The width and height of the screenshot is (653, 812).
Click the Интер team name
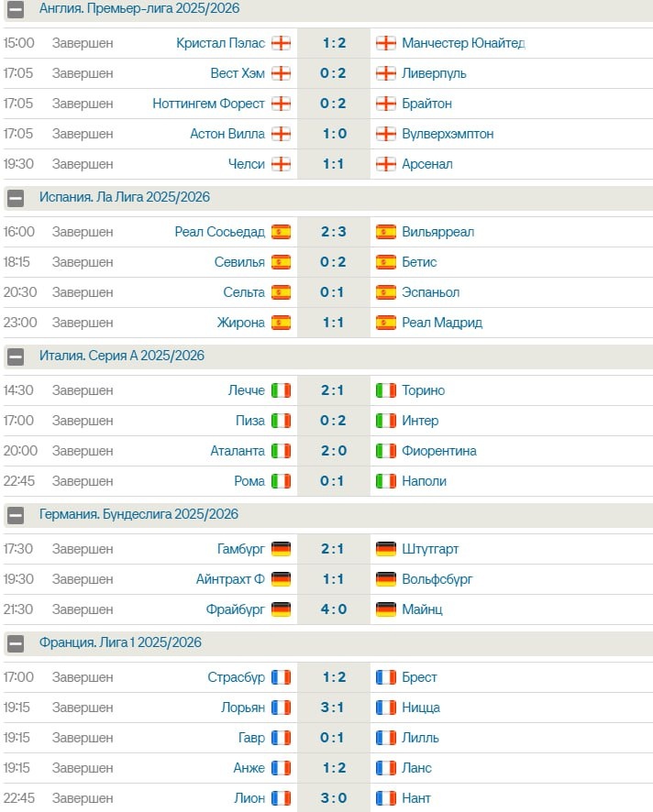(420, 421)
